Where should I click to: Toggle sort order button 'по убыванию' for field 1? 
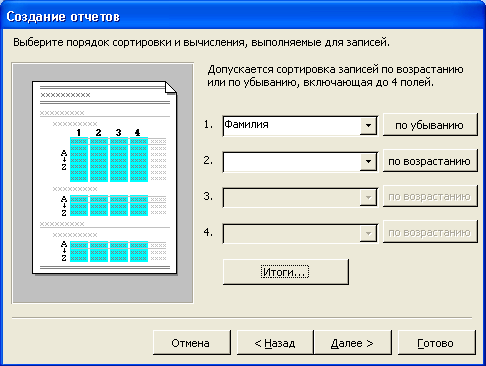click(430, 125)
